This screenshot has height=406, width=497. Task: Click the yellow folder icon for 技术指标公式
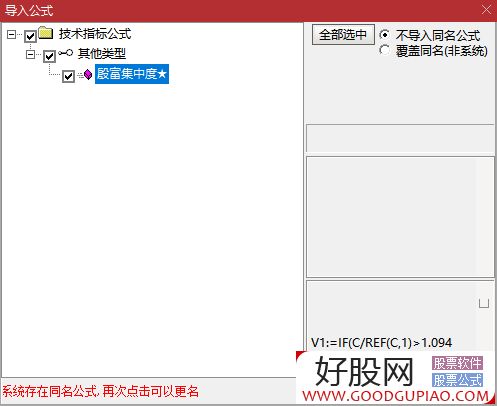46,33
